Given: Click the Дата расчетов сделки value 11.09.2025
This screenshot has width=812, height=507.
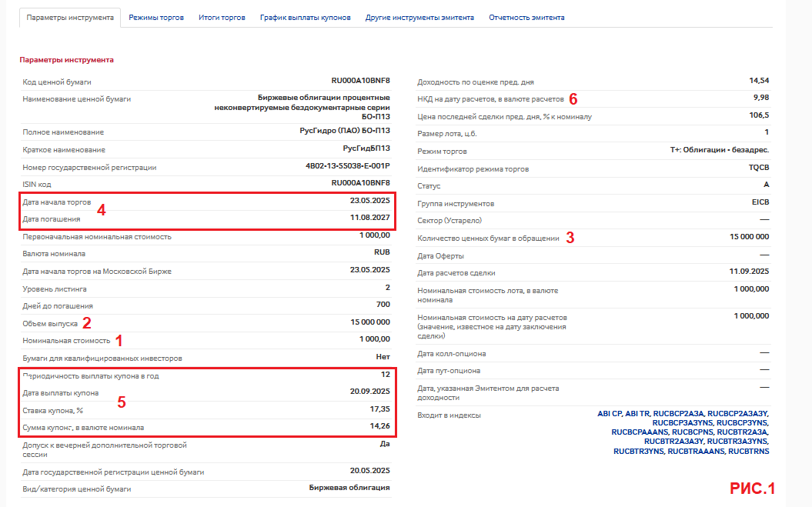Looking at the screenshot, I should pos(750,272).
